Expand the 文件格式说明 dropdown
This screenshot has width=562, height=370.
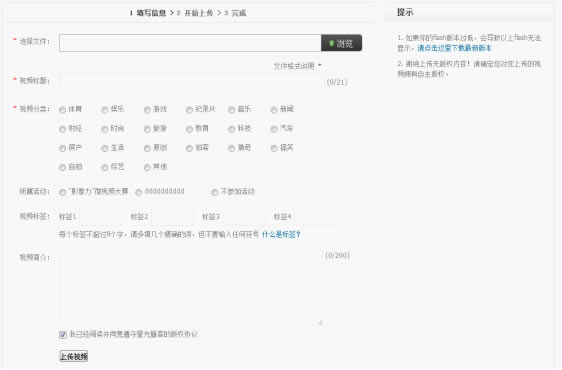pos(297,66)
